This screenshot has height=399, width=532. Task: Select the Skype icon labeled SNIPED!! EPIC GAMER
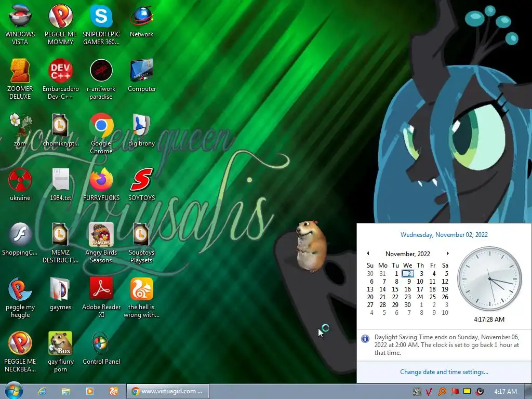pos(101,24)
